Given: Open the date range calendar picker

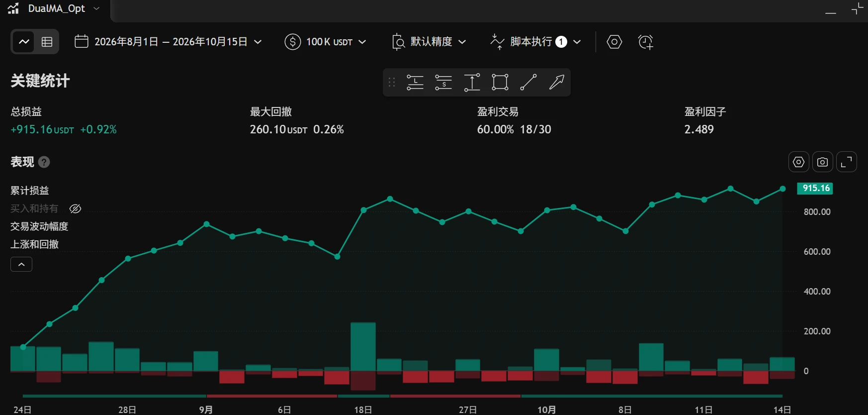Looking at the screenshot, I should [x=168, y=42].
